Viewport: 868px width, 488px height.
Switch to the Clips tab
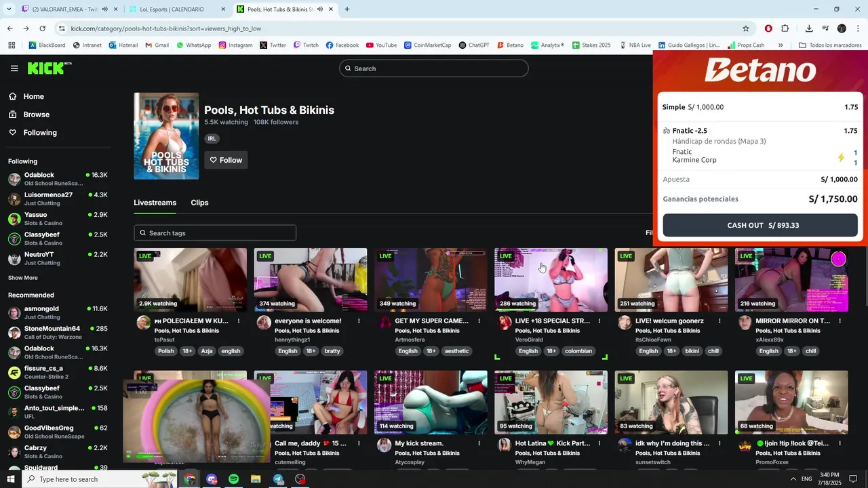pos(199,203)
